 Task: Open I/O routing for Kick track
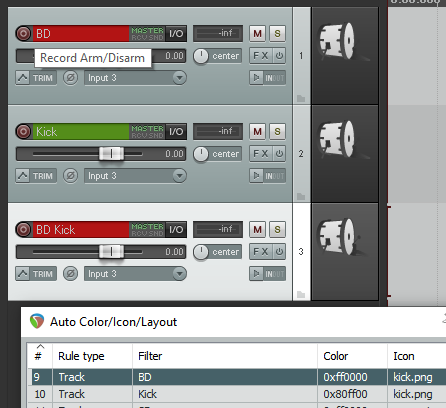tap(176, 132)
